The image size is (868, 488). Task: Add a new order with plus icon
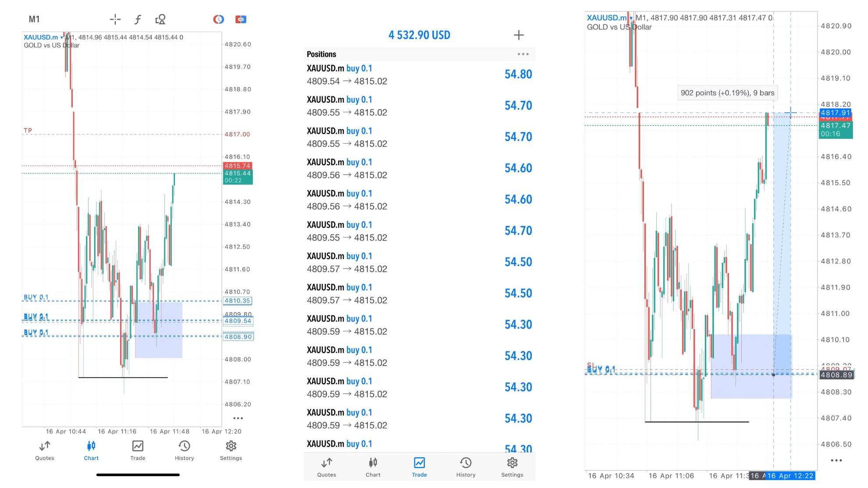(519, 35)
